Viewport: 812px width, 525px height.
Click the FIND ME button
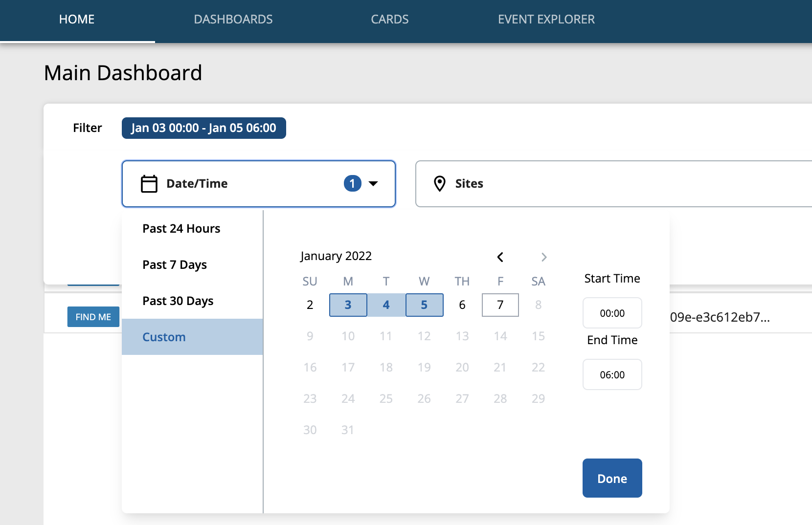click(x=93, y=317)
